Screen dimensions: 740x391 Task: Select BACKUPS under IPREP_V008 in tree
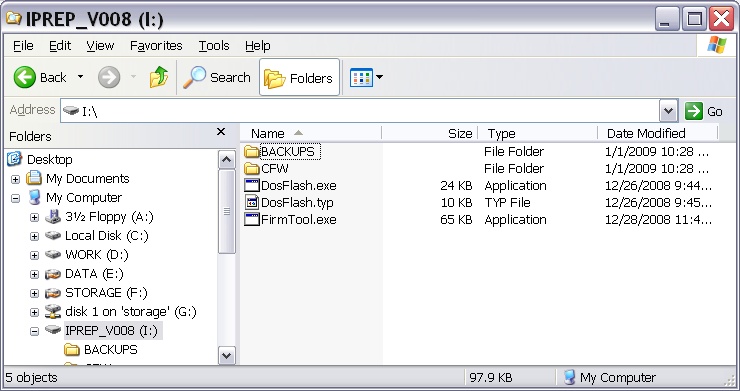point(110,350)
